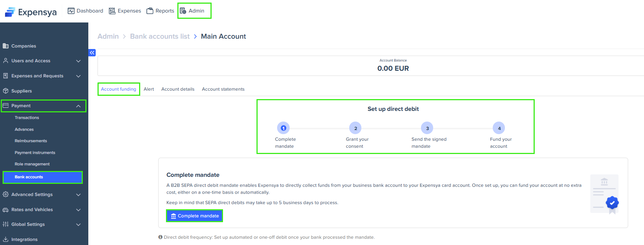Click the 0.00 EUR account balance
Viewport: 644px width, 245px height.
coord(393,69)
